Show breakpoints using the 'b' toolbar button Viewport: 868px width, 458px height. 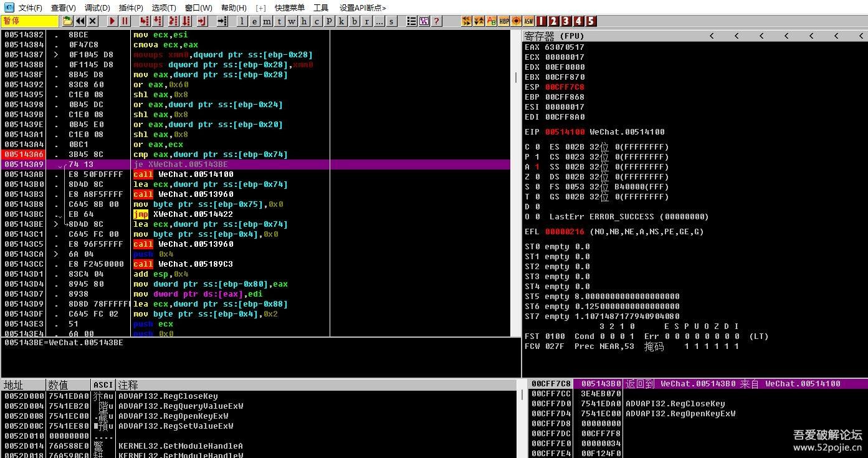click(355, 21)
